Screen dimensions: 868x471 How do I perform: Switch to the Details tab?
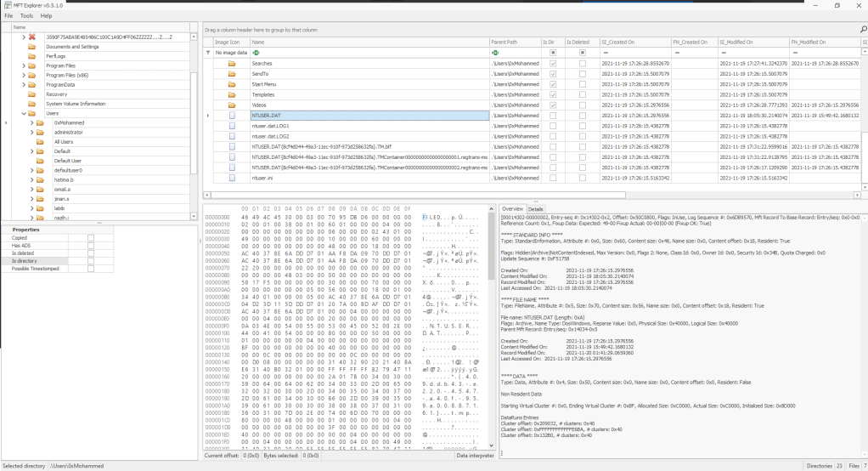[536, 208]
